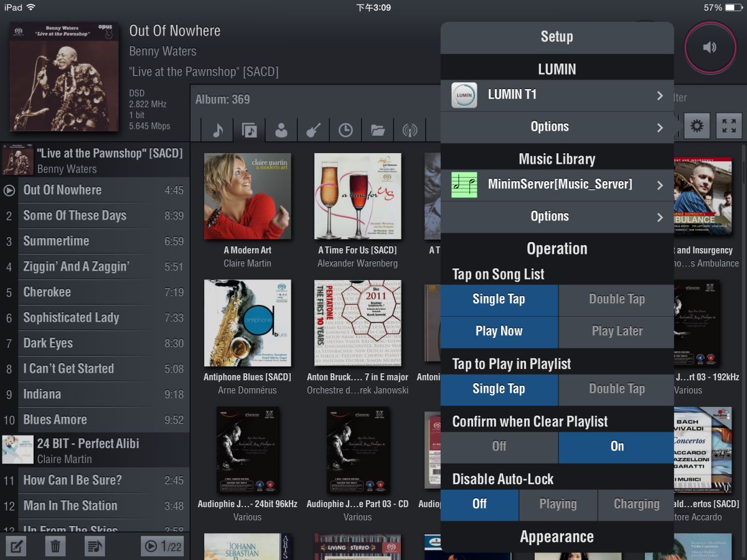This screenshot has height=560, width=747.
Task: Play the track How Can I Be Sure?
Action: pos(95,480)
